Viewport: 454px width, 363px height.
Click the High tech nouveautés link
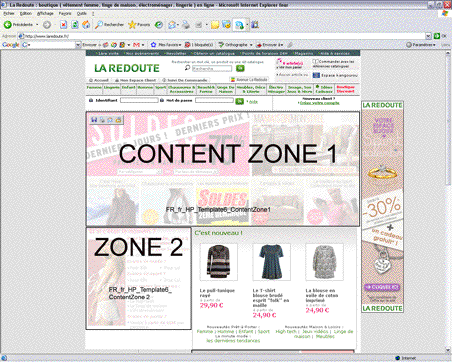tap(286, 332)
